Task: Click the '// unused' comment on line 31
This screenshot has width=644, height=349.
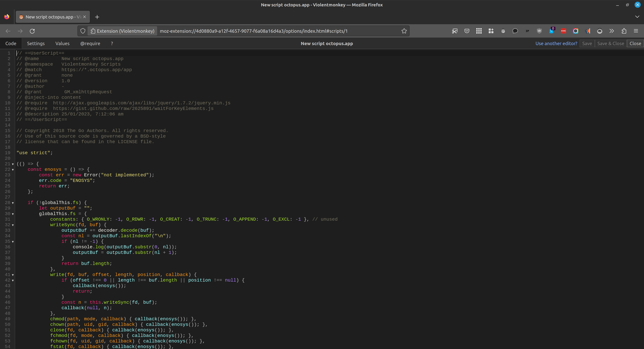Action: 325,219
